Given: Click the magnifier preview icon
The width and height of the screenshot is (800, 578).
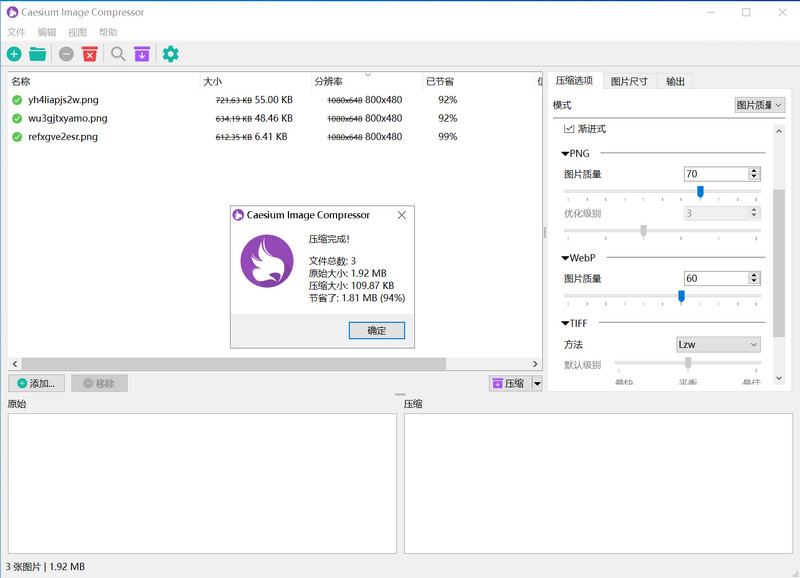Looking at the screenshot, I should [118, 54].
